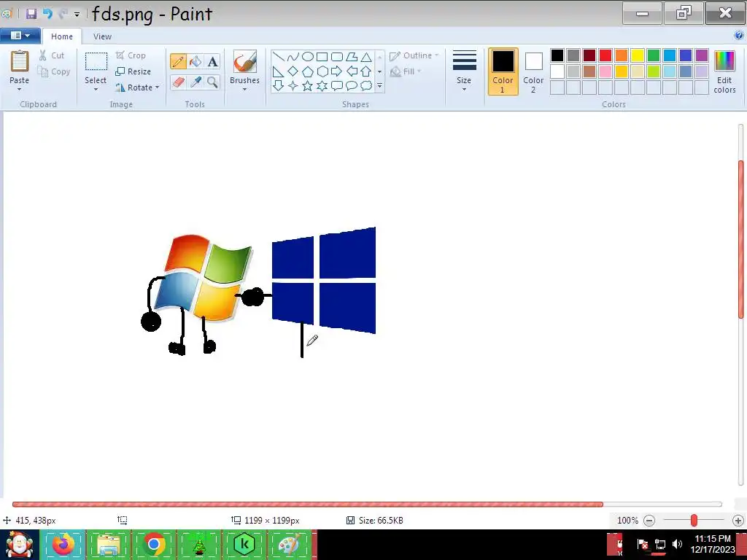Open the Paint file menu button
The image size is (747, 560).
coord(20,36)
